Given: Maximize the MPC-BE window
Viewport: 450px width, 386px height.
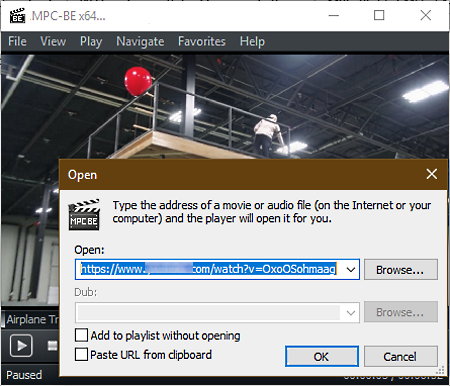Looking at the screenshot, I should [379, 15].
